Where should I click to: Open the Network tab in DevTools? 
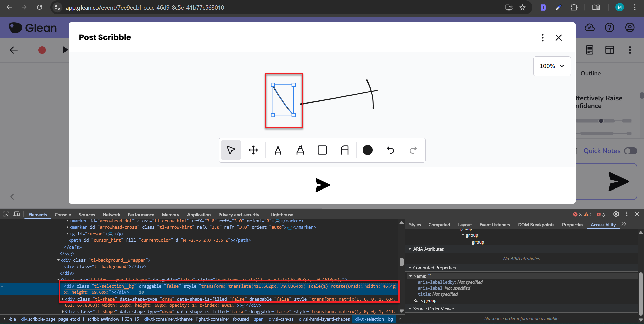coord(111,215)
